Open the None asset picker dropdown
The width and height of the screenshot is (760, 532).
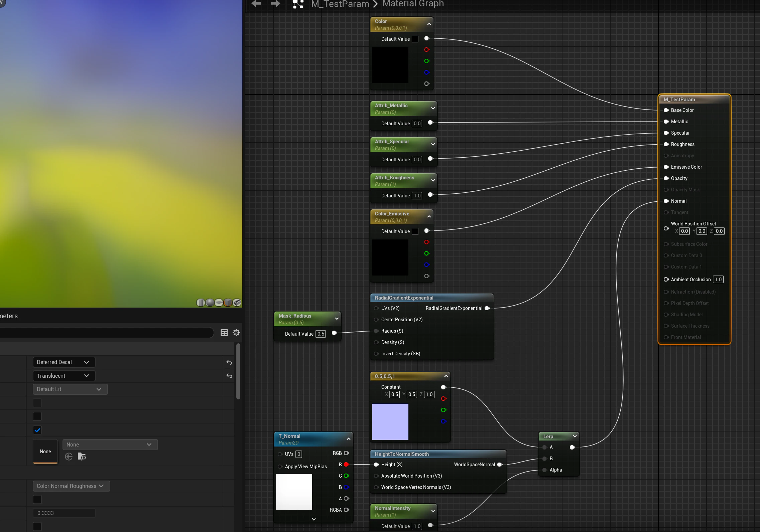pos(110,445)
